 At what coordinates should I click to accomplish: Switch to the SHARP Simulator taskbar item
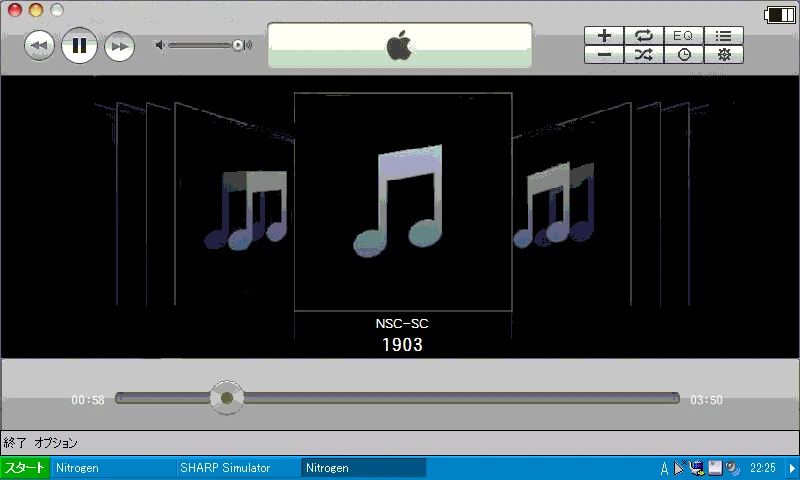tap(239, 468)
